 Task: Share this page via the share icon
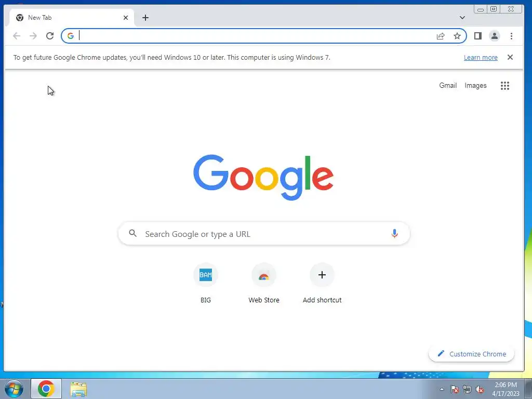[441, 36]
